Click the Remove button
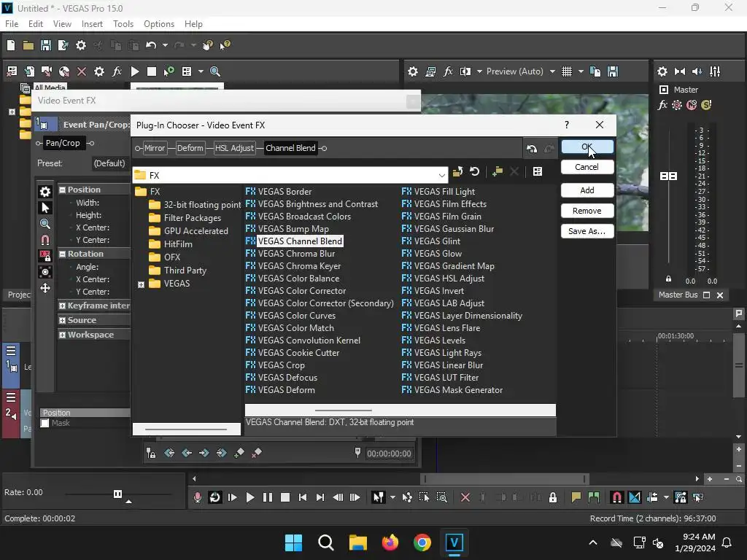The height and width of the screenshot is (560, 747). 587,211
